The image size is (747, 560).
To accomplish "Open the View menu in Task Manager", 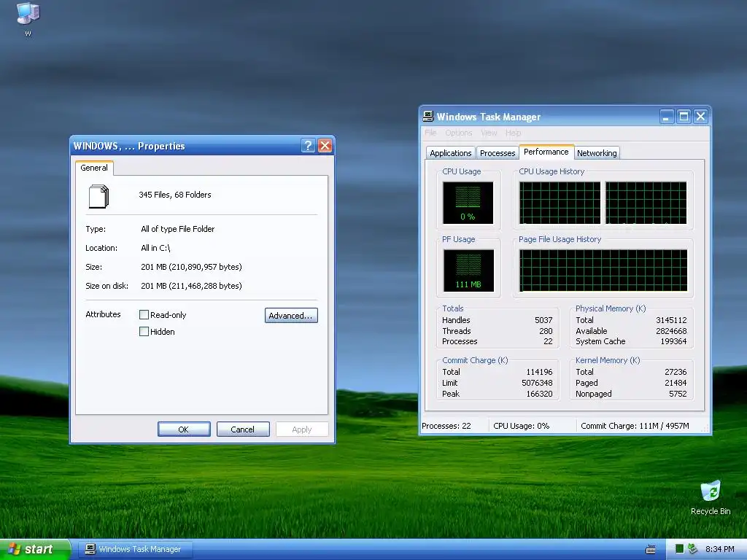I will (489, 133).
